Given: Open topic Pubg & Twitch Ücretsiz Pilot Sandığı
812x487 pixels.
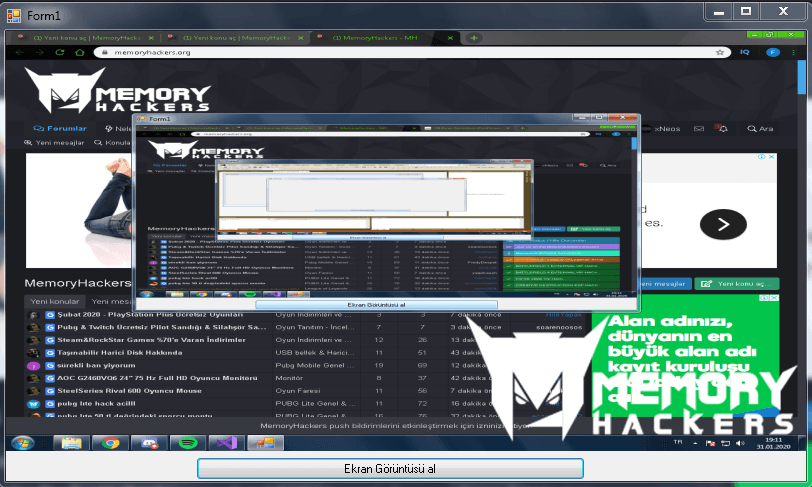Looking at the screenshot, I should pyautogui.click(x=162, y=327).
